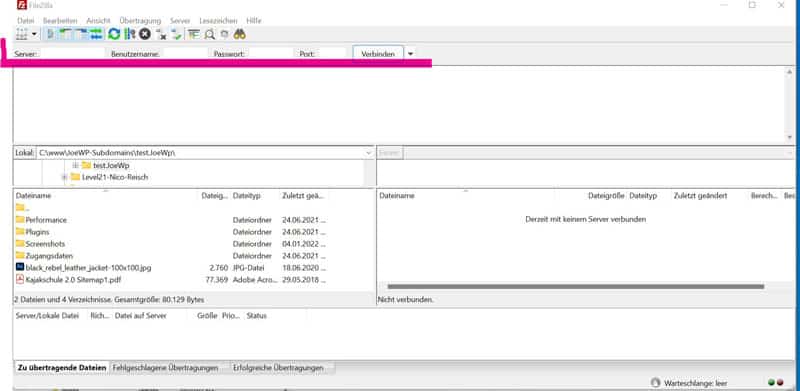The width and height of the screenshot is (800, 391).
Task: Toggle the local directory tree view
Action: (x=65, y=34)
